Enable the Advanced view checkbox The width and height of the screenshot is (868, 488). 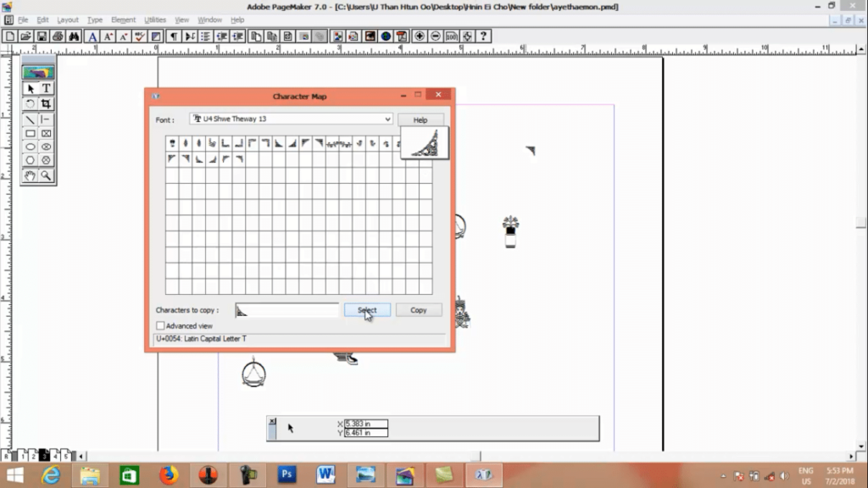pyautogui.click(x=160, y=326)
